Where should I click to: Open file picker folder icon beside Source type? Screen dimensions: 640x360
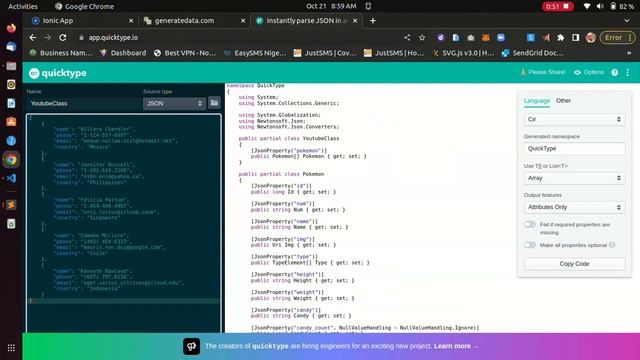[214, 103]
